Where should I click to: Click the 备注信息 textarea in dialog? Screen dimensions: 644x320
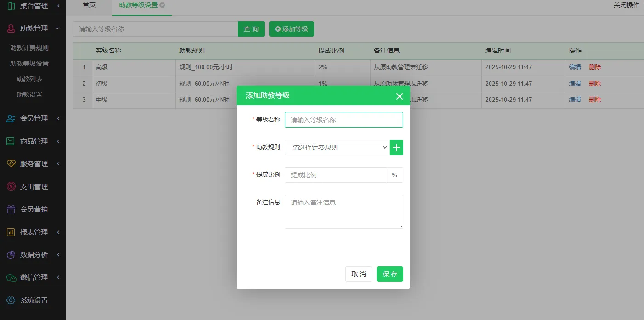point(344,212)
